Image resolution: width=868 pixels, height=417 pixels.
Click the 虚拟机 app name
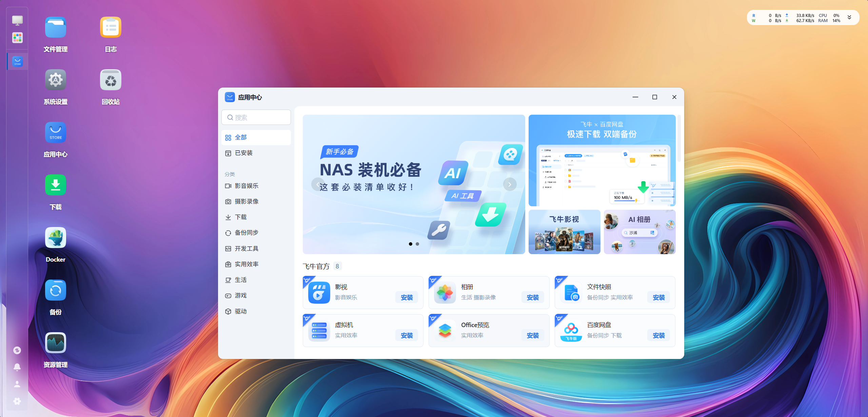[x=344, y=325]
